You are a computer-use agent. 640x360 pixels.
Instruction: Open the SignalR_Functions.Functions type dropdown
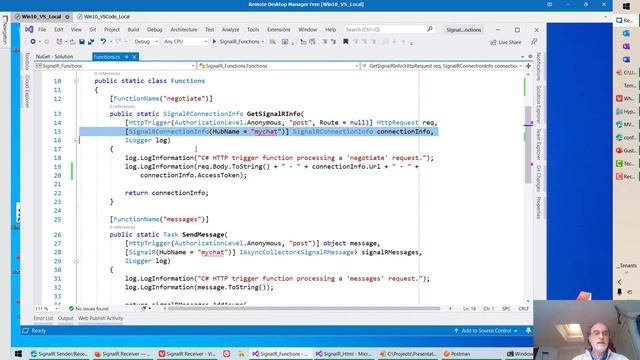pyautogui.click(x=279, y=66)
